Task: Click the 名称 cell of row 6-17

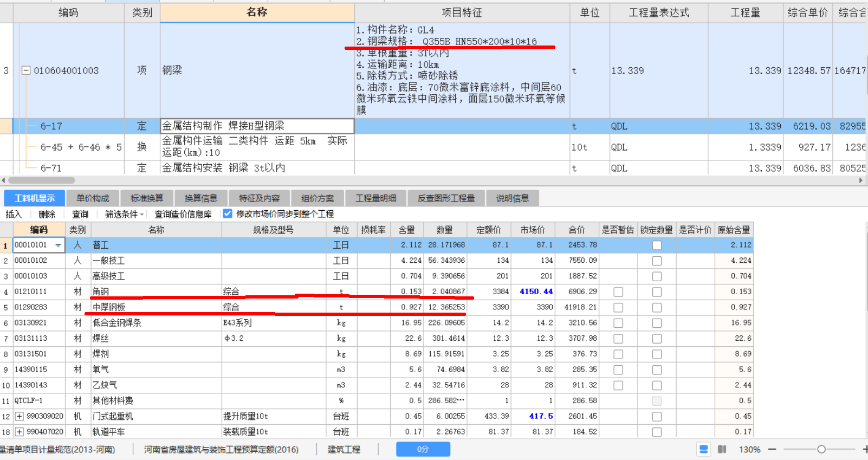Action: click(257, 126)
